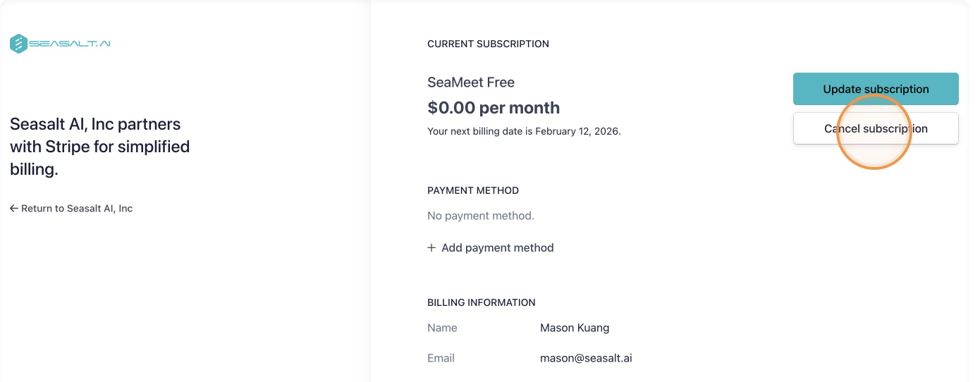Click the email mason@seasalt.ai
This screenshot has height=382, width=980.
586,358
